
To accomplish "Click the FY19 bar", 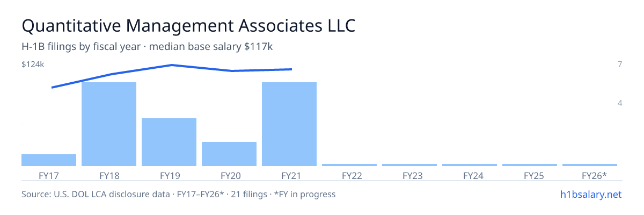I will pos(169,142).
